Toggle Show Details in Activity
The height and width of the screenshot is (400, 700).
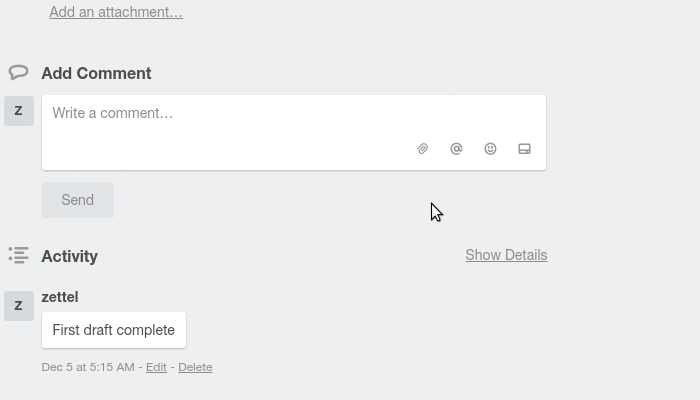coord(506,255)
